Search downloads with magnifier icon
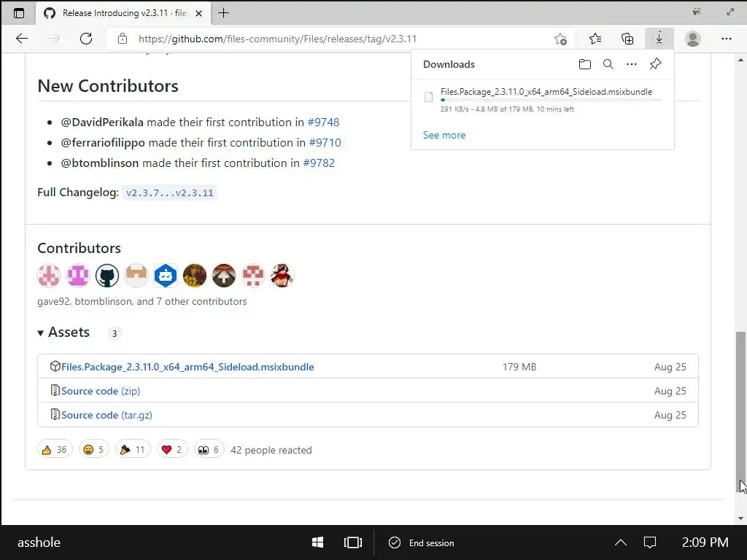The height and width of the screenshot is (560, 747). tap(608, 64)
